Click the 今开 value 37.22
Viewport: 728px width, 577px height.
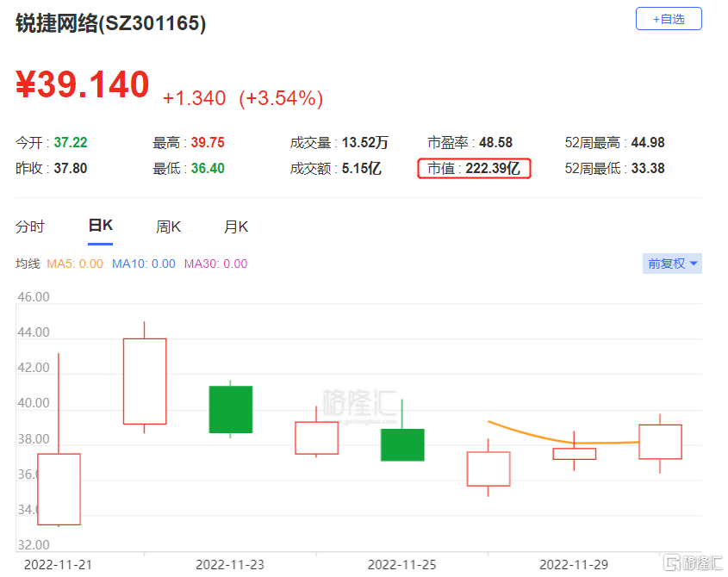click(x=71, y=142)
